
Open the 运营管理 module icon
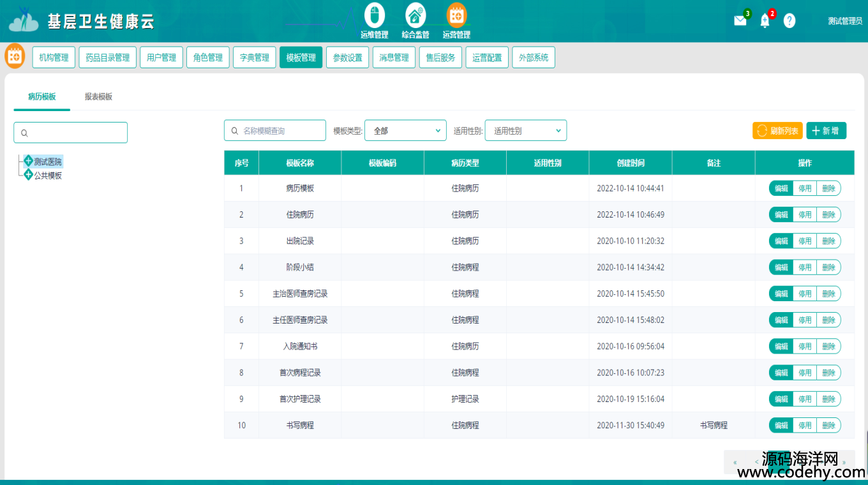(456, 15)
